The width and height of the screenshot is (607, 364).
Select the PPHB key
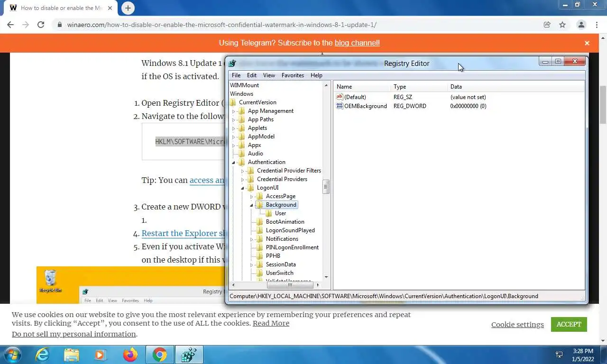[273, 256]
